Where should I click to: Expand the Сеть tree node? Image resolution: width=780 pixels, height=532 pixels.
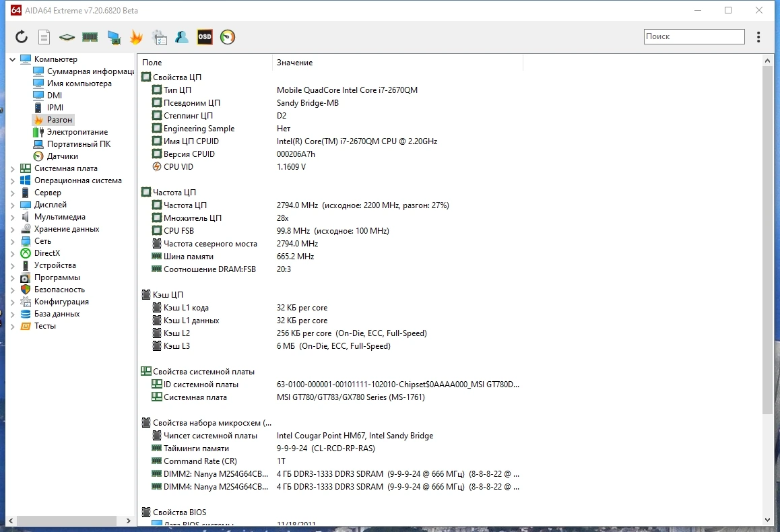tap(12, 241)
